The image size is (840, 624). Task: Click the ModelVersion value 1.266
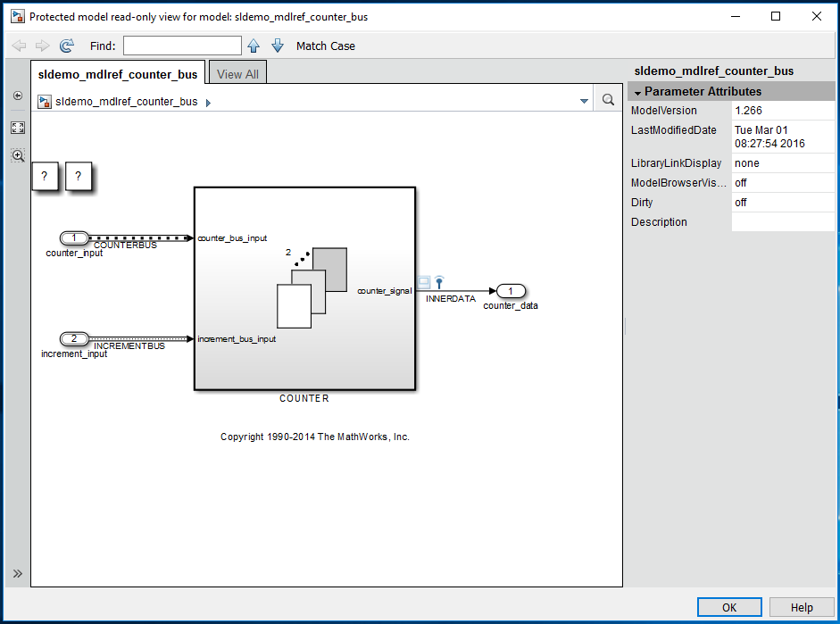783,111
